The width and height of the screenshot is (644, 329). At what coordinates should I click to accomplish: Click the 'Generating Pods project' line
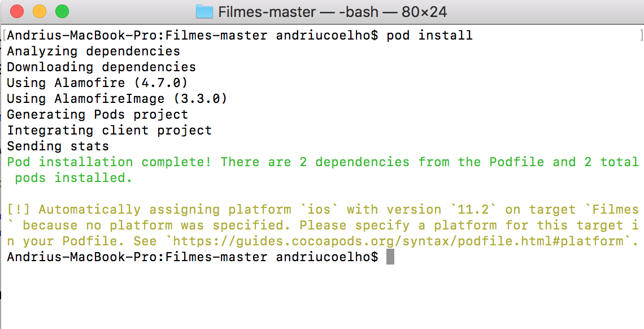click(x=98, y=114)
